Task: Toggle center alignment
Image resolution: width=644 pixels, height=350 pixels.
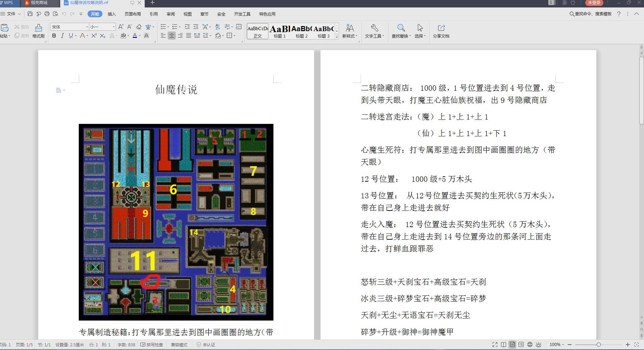Action: click(172, 36)
